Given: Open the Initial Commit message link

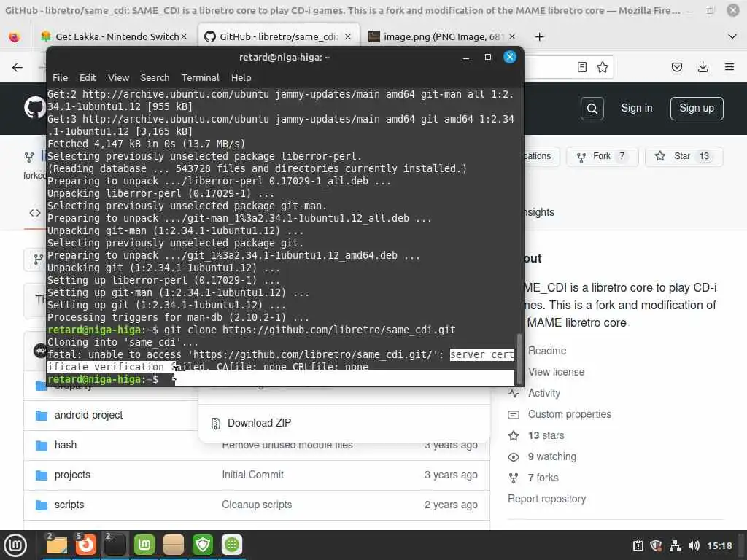Looking at the screenshot, I should click(x=252, y=475).
